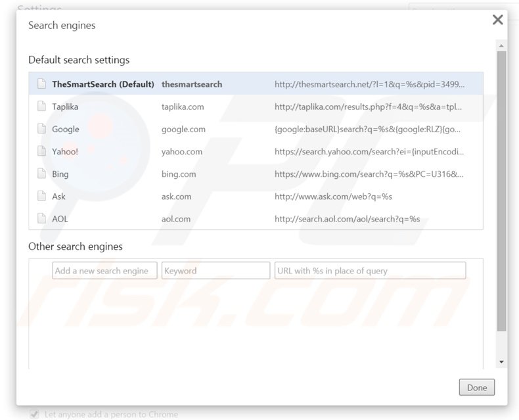
Task: Click the page icon next to Google
Action: pyautogui.click(x=41, y=129)
